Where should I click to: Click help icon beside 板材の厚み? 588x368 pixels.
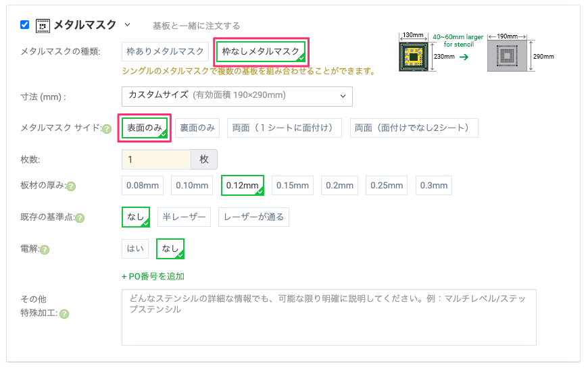(x=71, y=186)
